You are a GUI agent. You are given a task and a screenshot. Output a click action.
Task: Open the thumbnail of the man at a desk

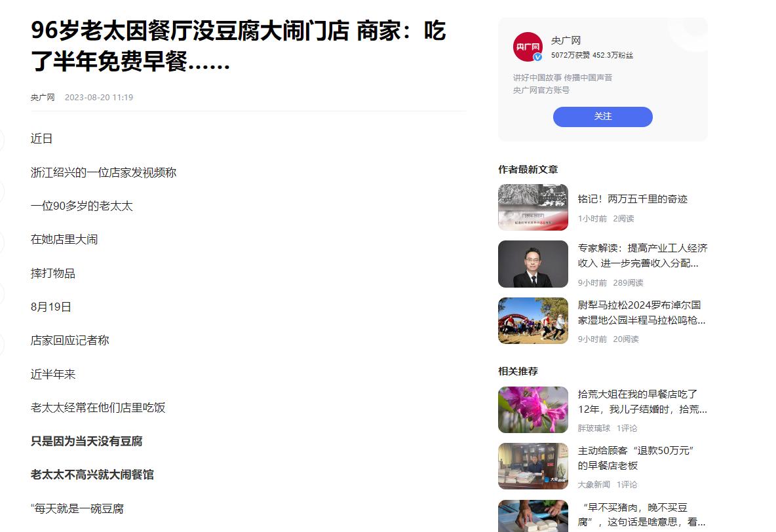(x=533, y=466)
